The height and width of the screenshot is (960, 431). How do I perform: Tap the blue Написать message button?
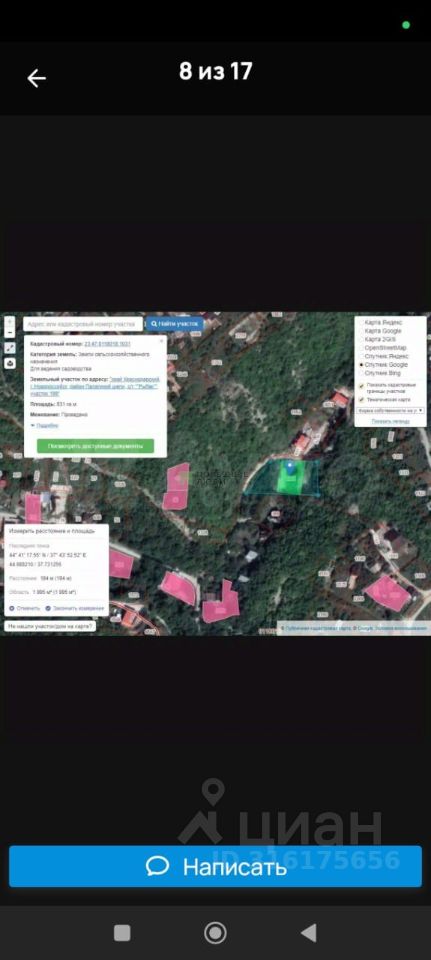click(x=216, y=866)
